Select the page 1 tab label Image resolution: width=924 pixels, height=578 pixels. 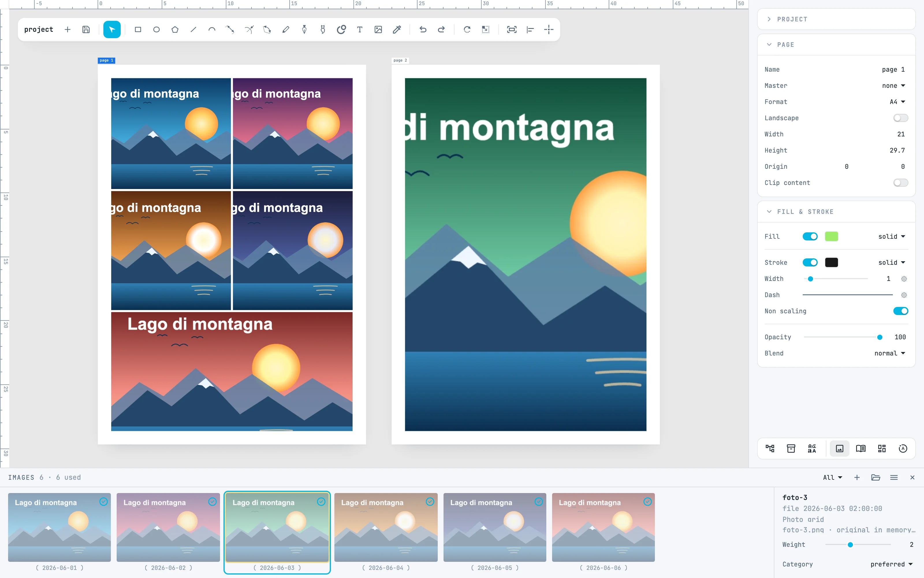106,60
